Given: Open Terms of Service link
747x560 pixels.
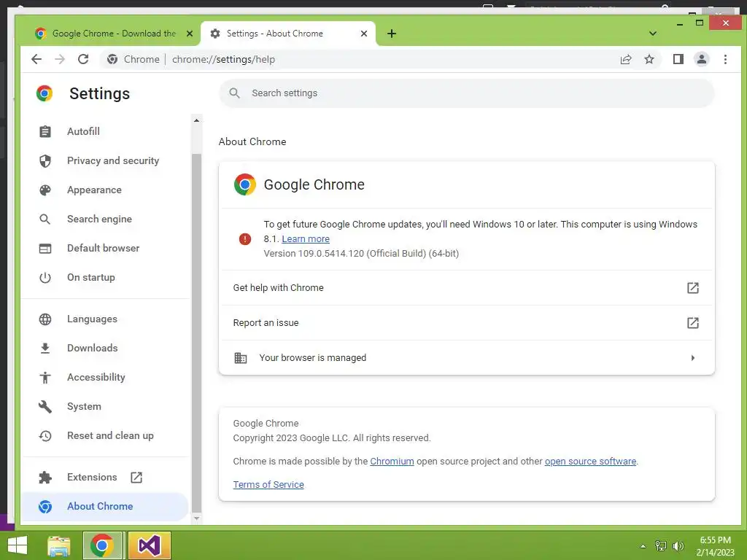Looking at the screenshot, I should [x=268, y=484].
